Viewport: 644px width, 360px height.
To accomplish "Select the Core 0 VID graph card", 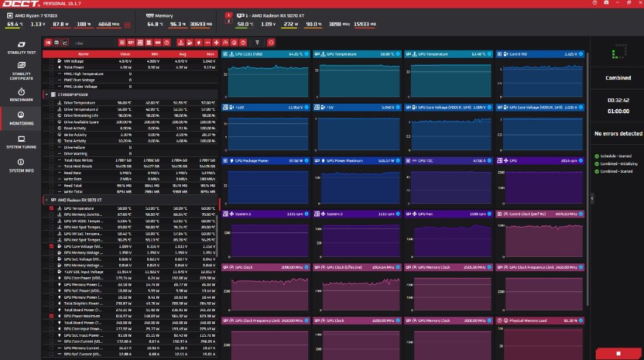I will coord(540,75).
